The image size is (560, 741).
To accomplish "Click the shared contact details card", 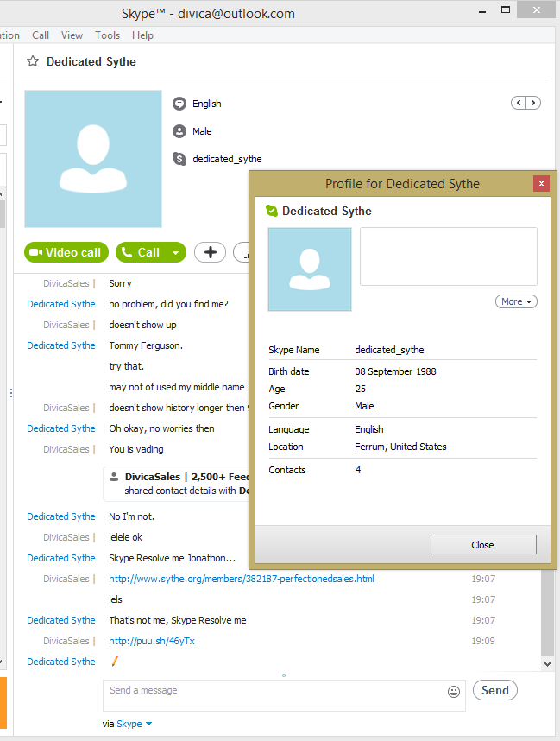I will 177,484.
